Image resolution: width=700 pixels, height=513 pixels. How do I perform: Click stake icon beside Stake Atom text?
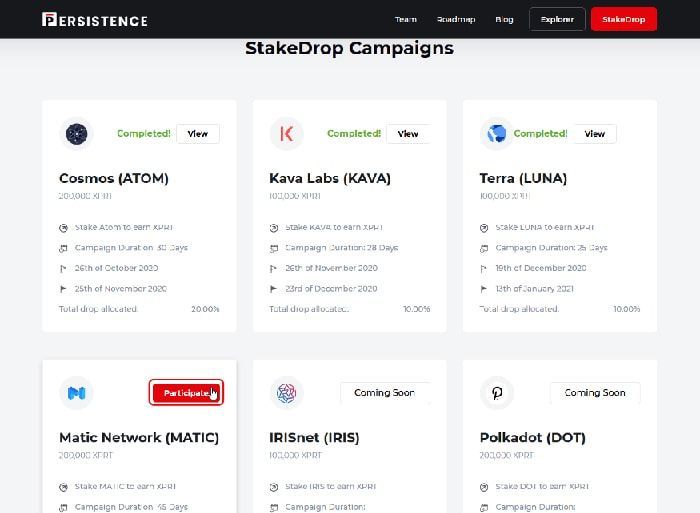pyautogui.click(x=63, y=228)
